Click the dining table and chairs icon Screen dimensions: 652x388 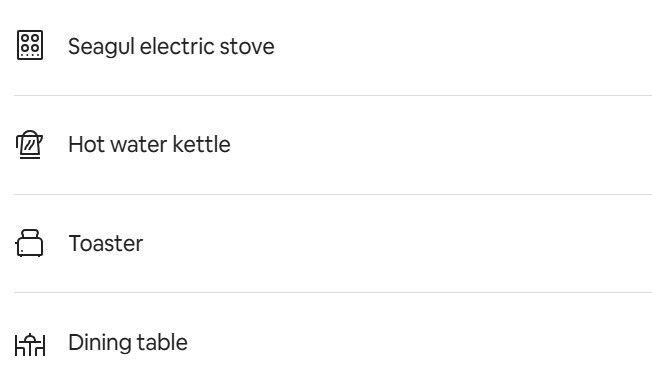click(x=30, y=345)
